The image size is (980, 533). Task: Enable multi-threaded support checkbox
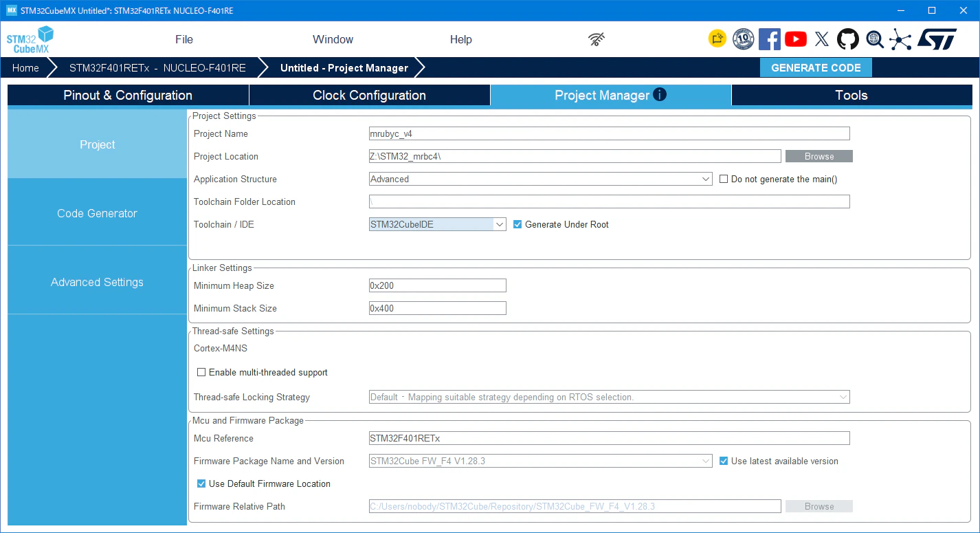coord(201,372)
